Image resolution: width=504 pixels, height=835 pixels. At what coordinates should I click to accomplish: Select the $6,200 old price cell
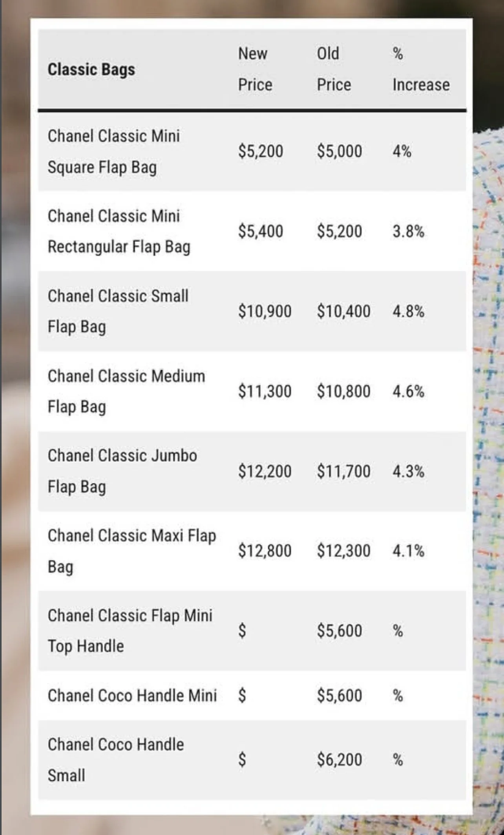pos(340,760)
